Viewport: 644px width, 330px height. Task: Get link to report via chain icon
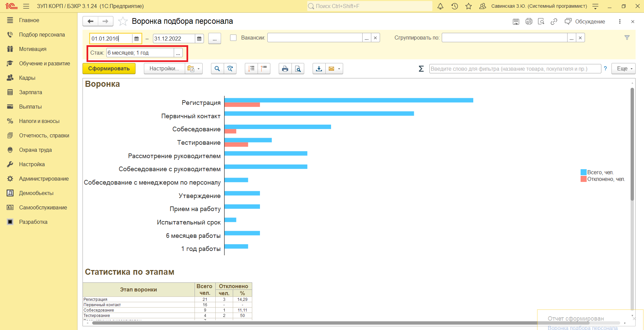554,21
